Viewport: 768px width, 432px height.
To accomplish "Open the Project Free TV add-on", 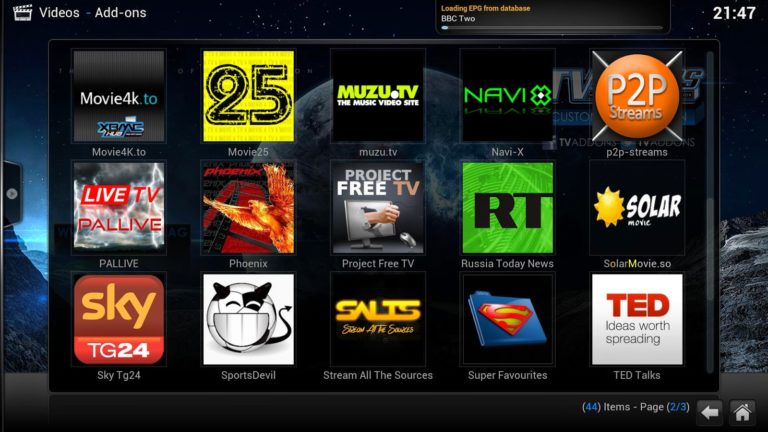I will (x=378, y=208).
